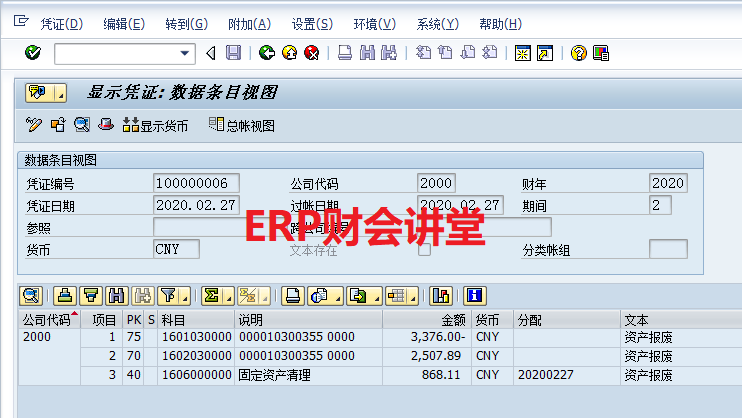The height and width of the screenshot is (418, 742).
Task: Toggle the 文本存在 checkbox
Action: point(424,250)
